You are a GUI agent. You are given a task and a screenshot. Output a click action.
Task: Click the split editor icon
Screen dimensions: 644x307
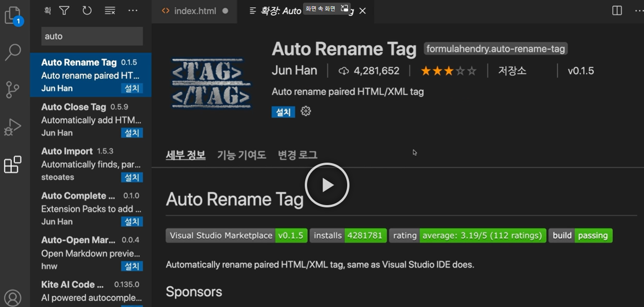(617, 11)
